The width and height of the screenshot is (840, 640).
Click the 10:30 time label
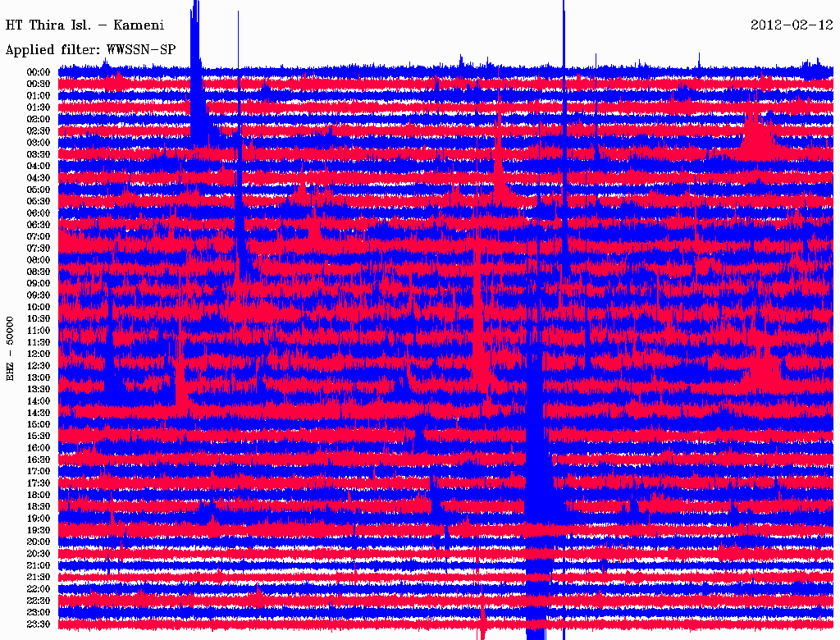[x=39, y=319]
